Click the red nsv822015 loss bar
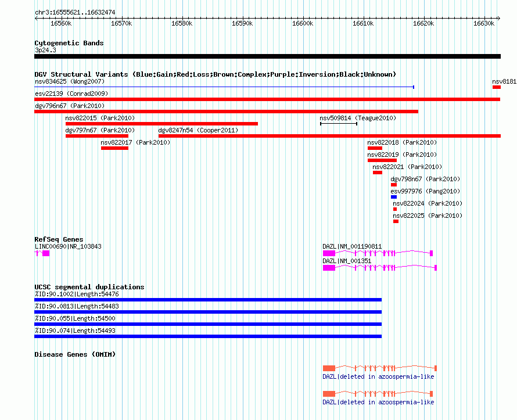This screenshot has height=420, width=517. pyautogui.click(x=161, y=124)
